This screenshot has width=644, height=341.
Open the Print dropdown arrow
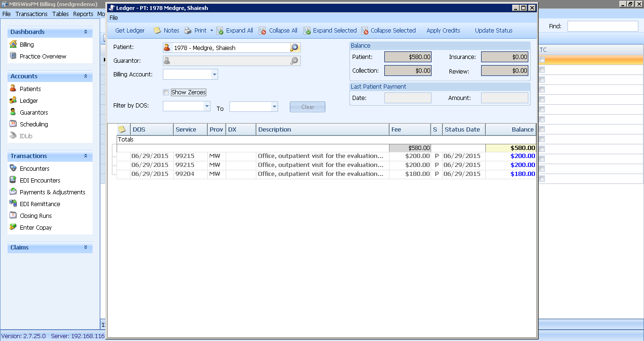pos(212,31)
